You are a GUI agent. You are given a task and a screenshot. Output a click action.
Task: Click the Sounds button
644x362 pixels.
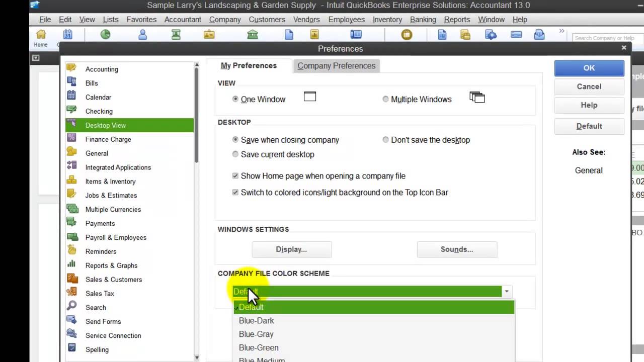point(456,249)
